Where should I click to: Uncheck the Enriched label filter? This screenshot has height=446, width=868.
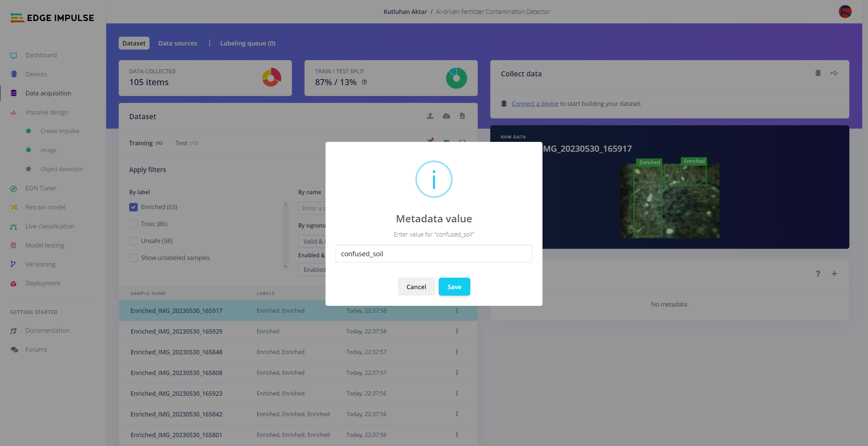(133, 207)
